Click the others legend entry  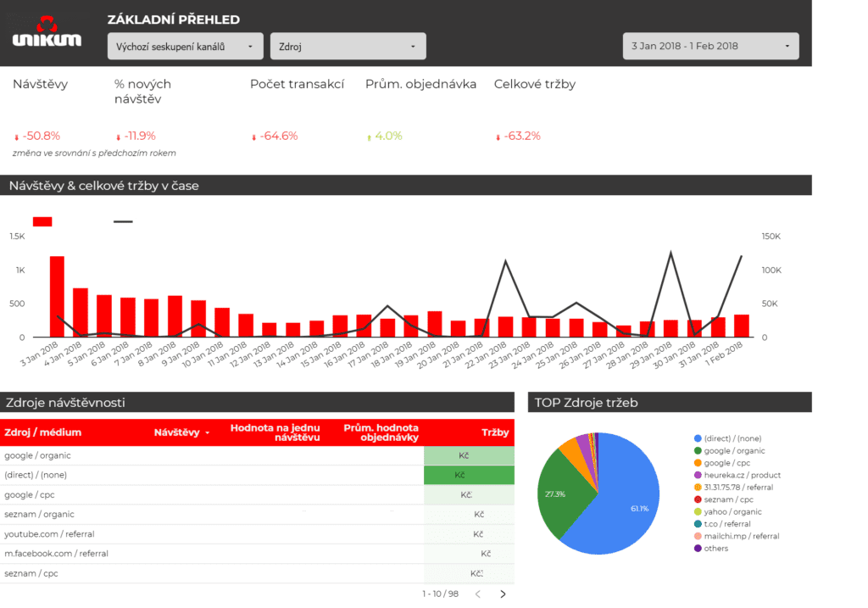(x=715, y=549)
